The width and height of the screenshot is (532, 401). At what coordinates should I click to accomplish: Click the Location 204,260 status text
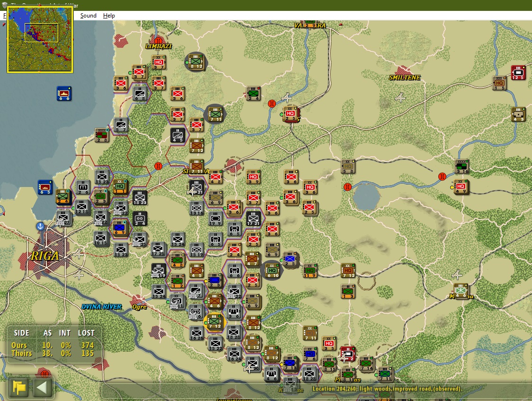[x=387, y=389]
